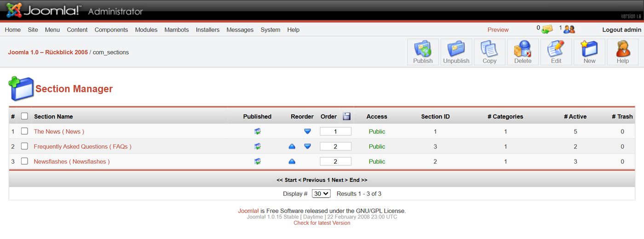Click the logged-in users icon

click(x=569, y=29)
